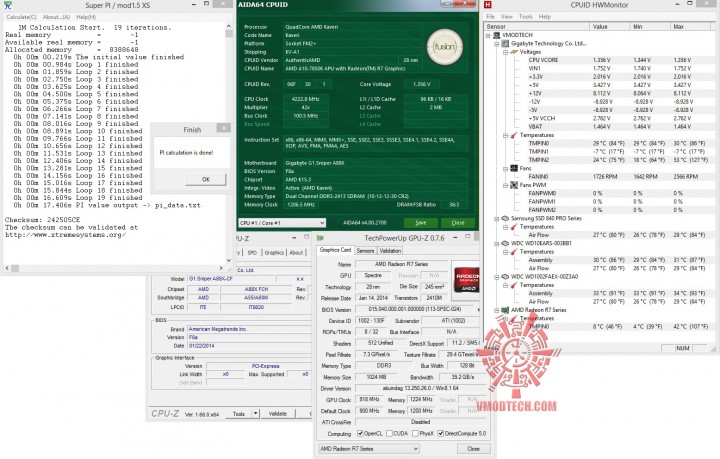Click the Fans node icon in HWMonitor
Image resolution: width=720 pixels, height=459 pixels.
pyautogui.click(x=514, y=168)
